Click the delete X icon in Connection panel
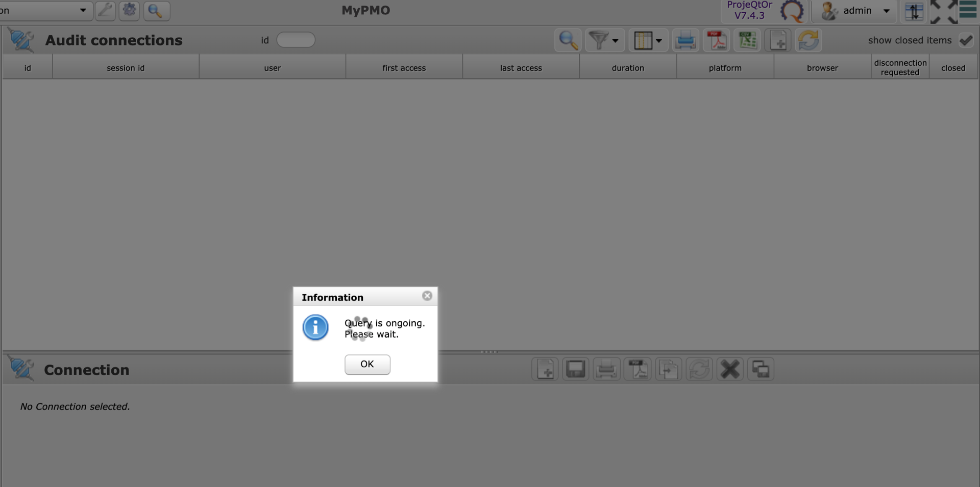The width and height of the screenshot is (980, 487). tap(730, 369)
